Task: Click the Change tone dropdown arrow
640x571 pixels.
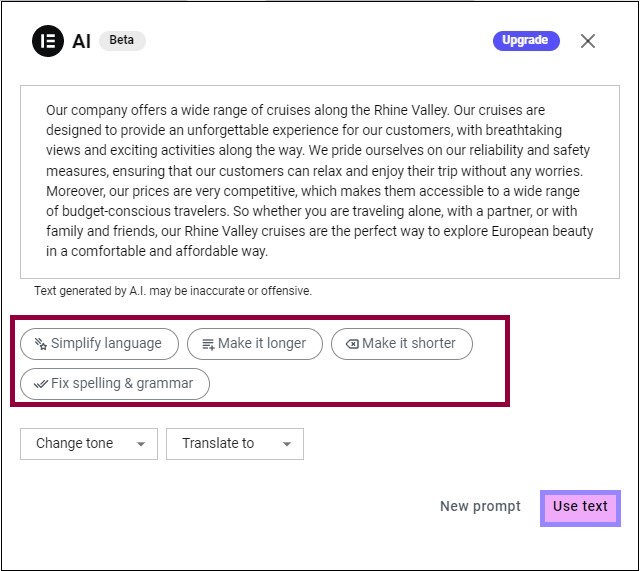Action: point(141,444)
